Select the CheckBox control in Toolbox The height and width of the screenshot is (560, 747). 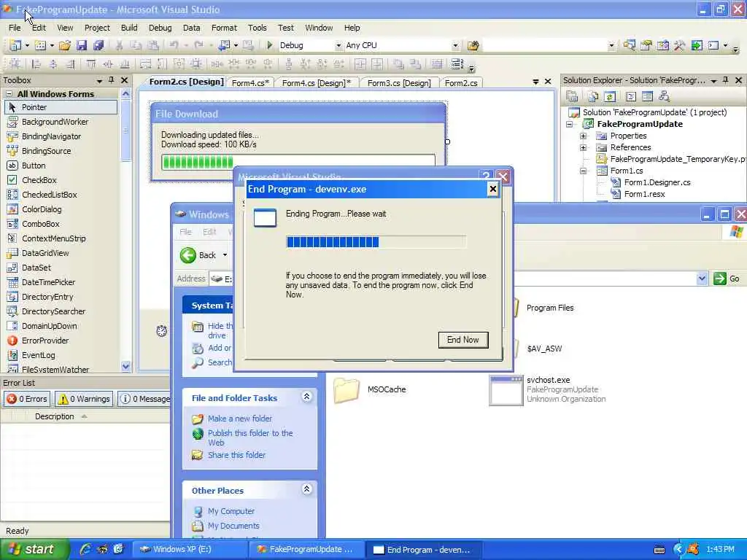[x=39, y=180]
